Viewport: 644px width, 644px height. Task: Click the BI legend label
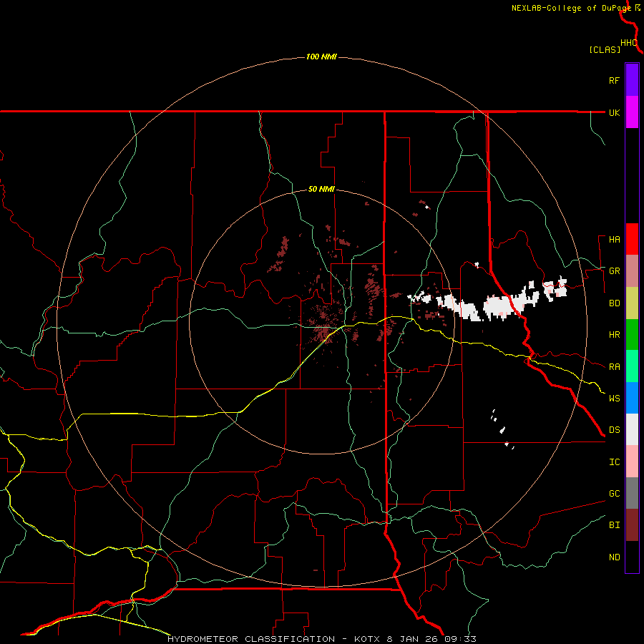[614, 525]
